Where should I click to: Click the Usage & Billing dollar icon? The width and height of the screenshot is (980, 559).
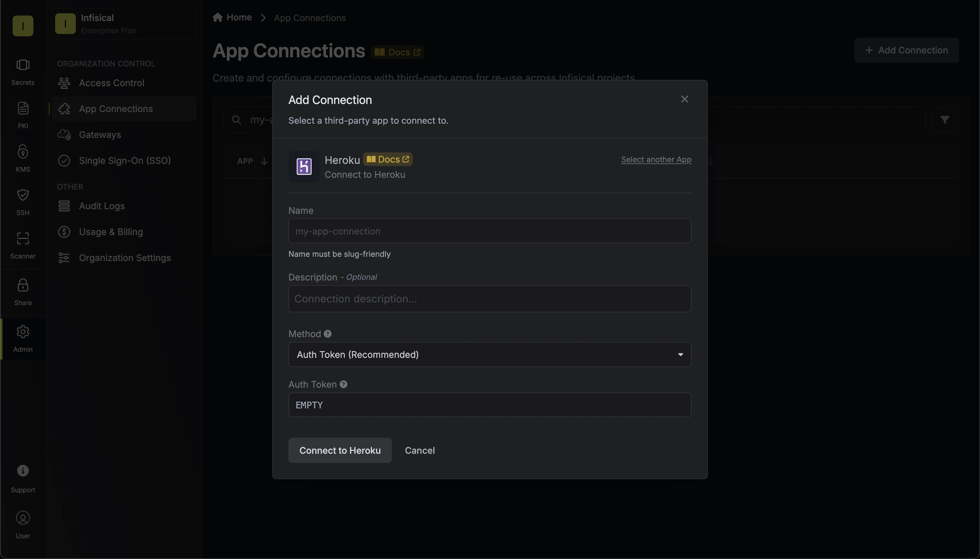(64, 232)
